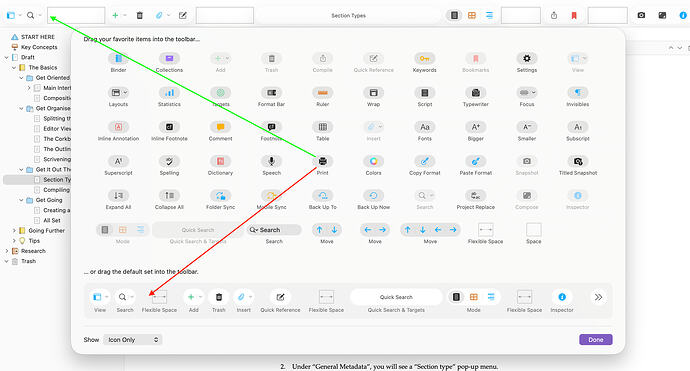Image resolution: width=690 pixels, height=371 pixels.
Task: Expand the Tips binder item
Action: [x=14, y=241]
